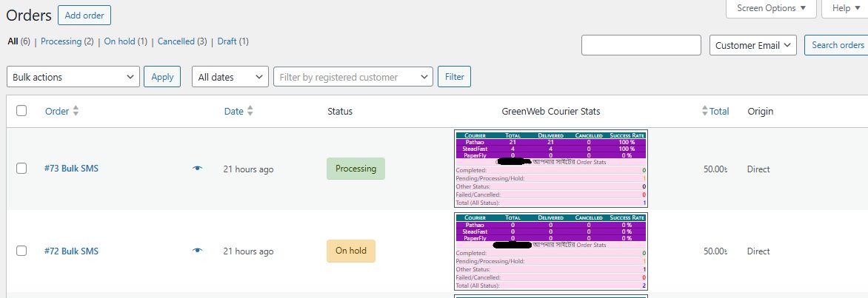This screenshot has height=298, width=868.
Task: Expand the Help panel
Action: (x=845, y=8)
